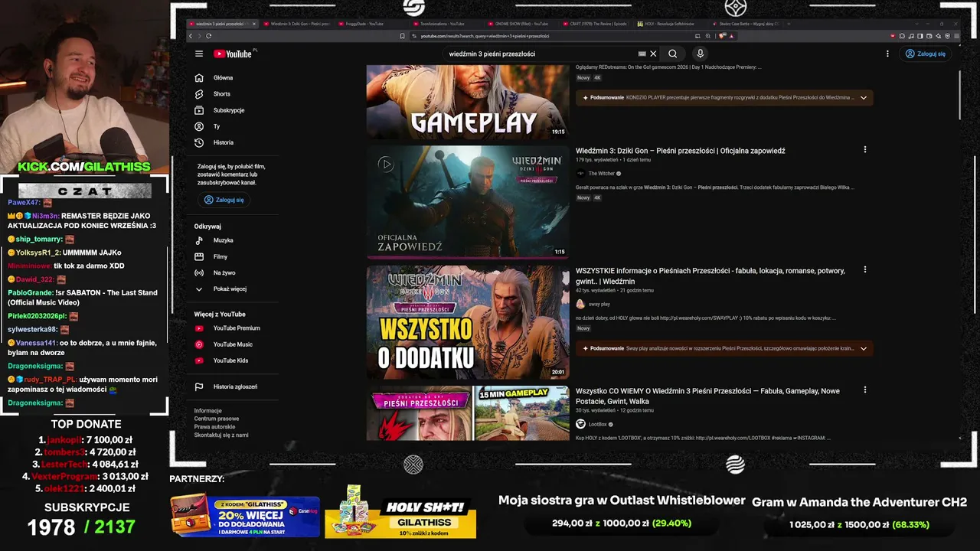Image resolution: width=980 pixels, height=551 pixels.
Task: Bookmark this page from the address bar
Action: (x=403, y=36)
